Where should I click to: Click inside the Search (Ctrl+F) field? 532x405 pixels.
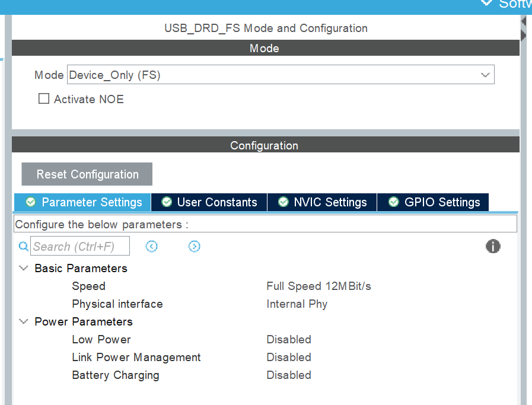[x=80, y=245]
